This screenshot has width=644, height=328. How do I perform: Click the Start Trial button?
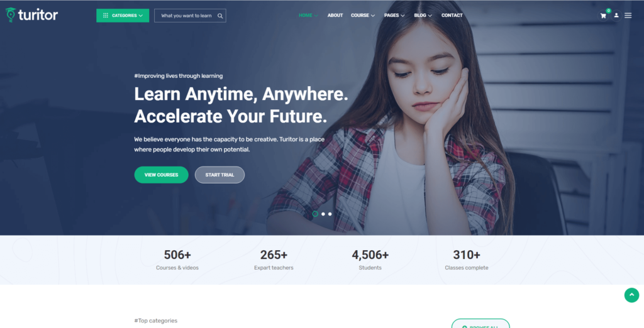(x=219, y=175)
